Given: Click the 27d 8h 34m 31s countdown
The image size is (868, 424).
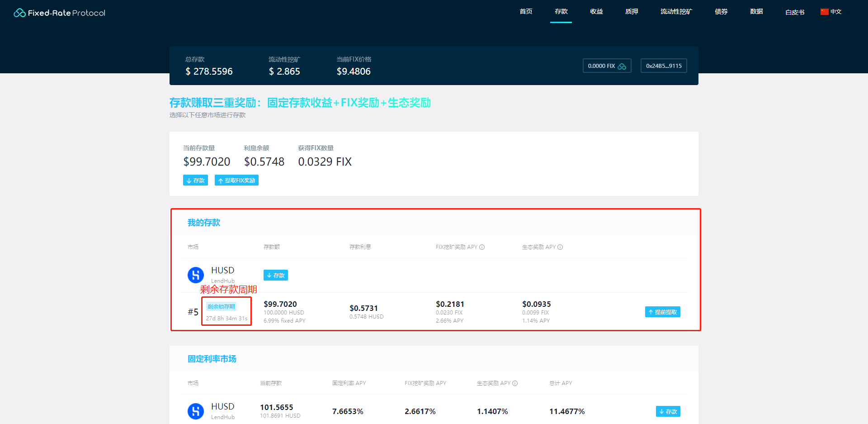Looking at the screenshot, I should tap(226, 319).
